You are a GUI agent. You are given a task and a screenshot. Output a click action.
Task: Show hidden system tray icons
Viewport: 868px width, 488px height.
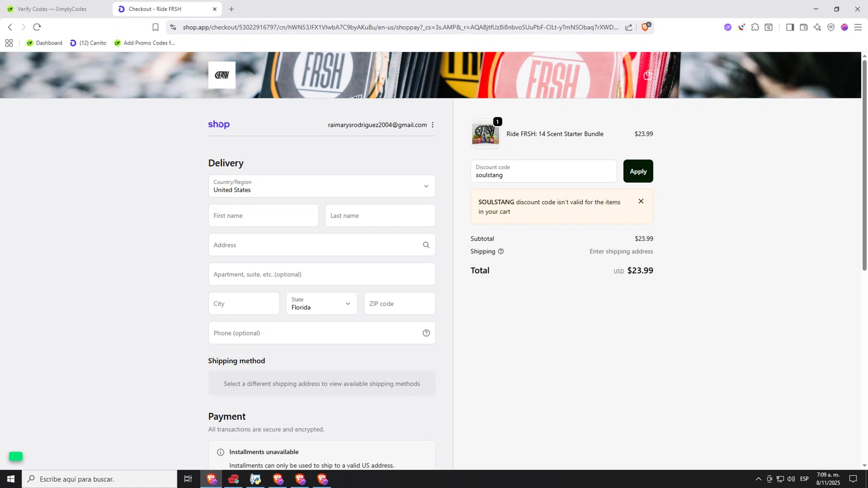[x=758, y=479]
